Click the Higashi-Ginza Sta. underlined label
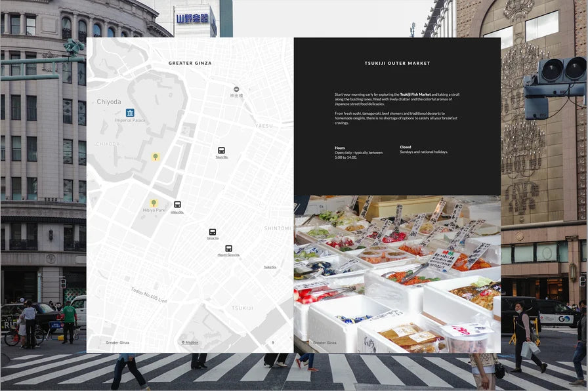 (x=228, y=255)
